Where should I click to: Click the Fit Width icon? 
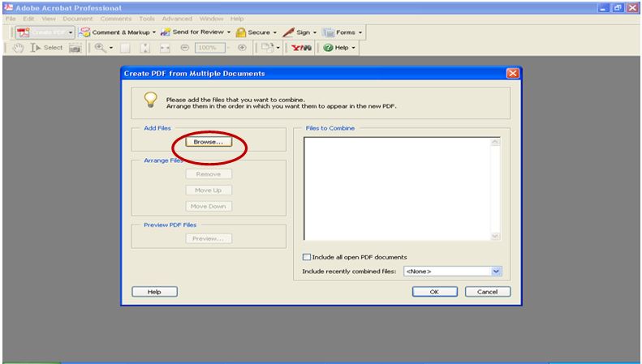[x=165, y=48]
